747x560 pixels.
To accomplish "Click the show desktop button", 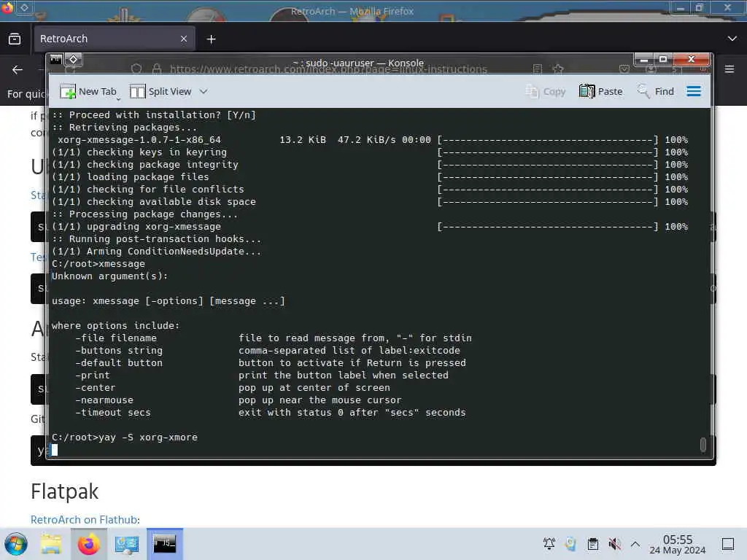I will (728, 543).
